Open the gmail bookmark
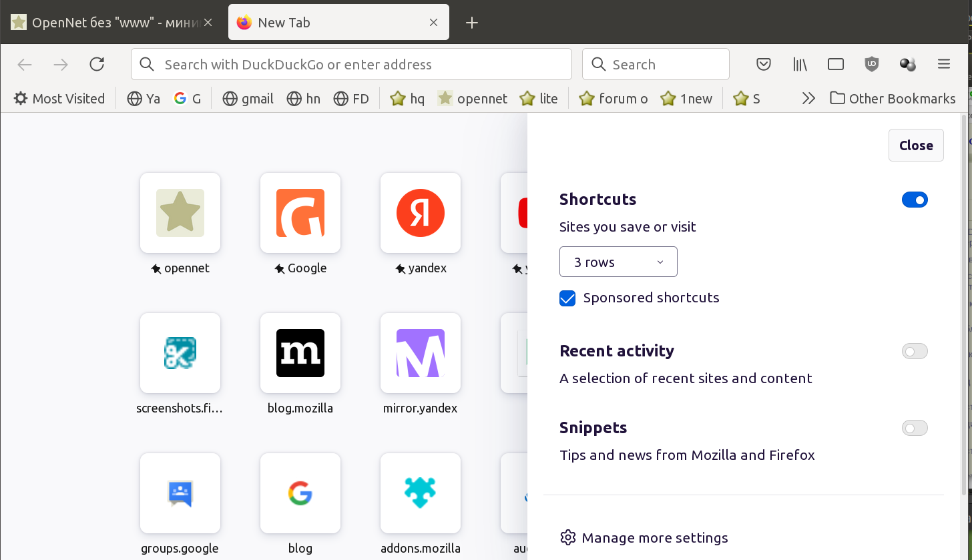The height and width of the screenshot is (560, 972). tap(248, 99)
